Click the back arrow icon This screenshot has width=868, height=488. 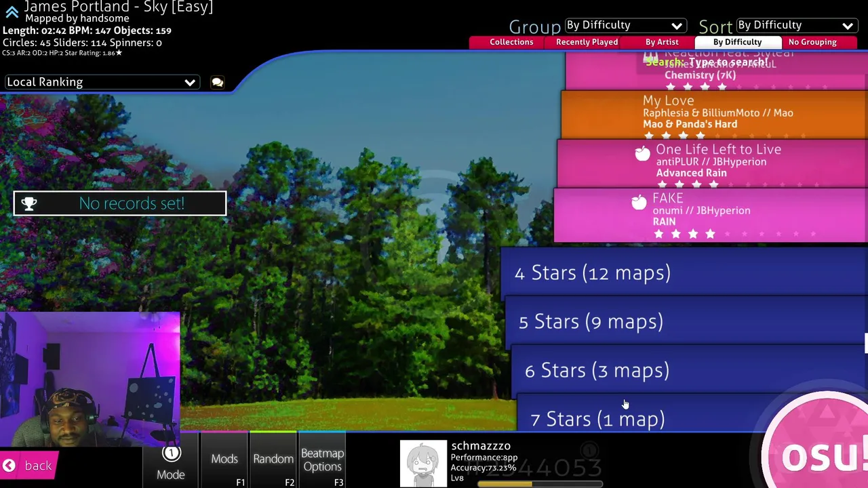(9, 466)
